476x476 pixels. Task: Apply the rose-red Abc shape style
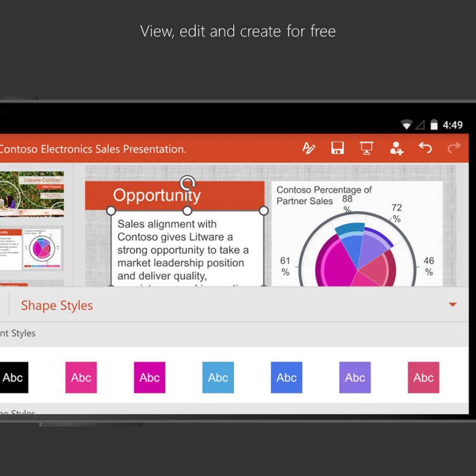tap(423, 377)
